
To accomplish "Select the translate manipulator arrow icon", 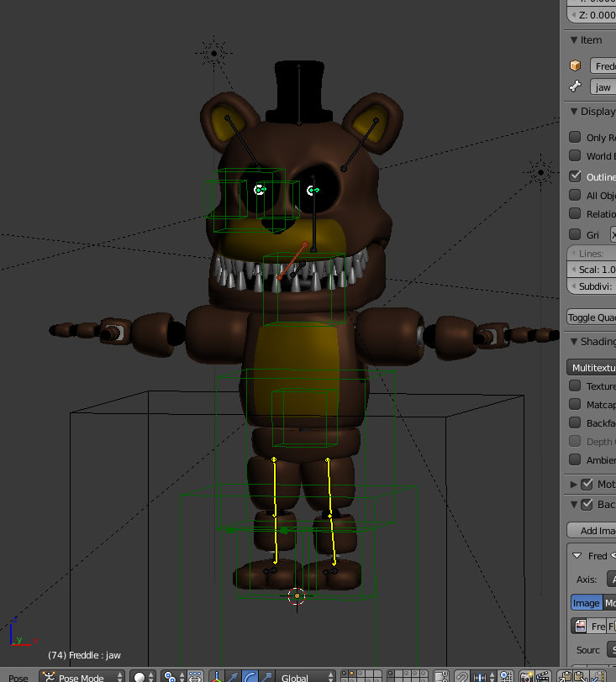I will click(x=233, y=677).
